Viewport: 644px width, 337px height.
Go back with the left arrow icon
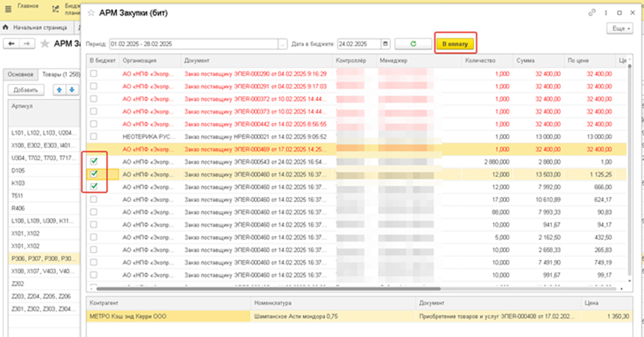pos(11,44)
